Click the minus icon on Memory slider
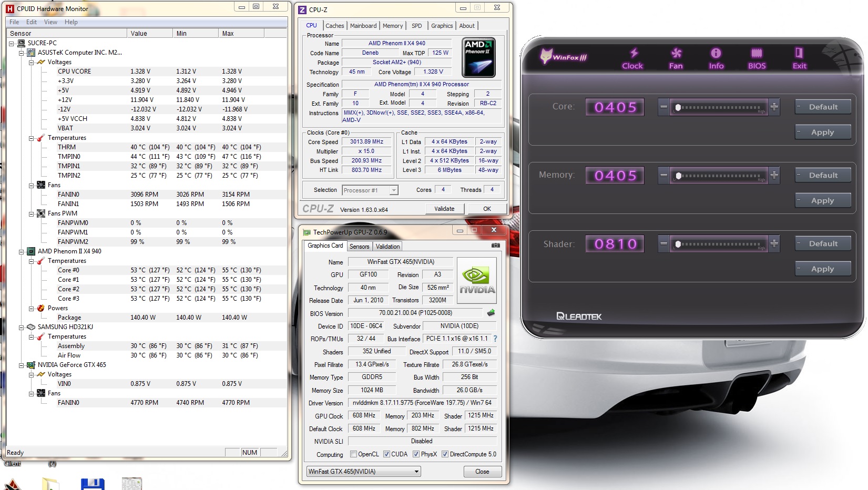Viewport: 868px width, 490px height. coord(663,175)
